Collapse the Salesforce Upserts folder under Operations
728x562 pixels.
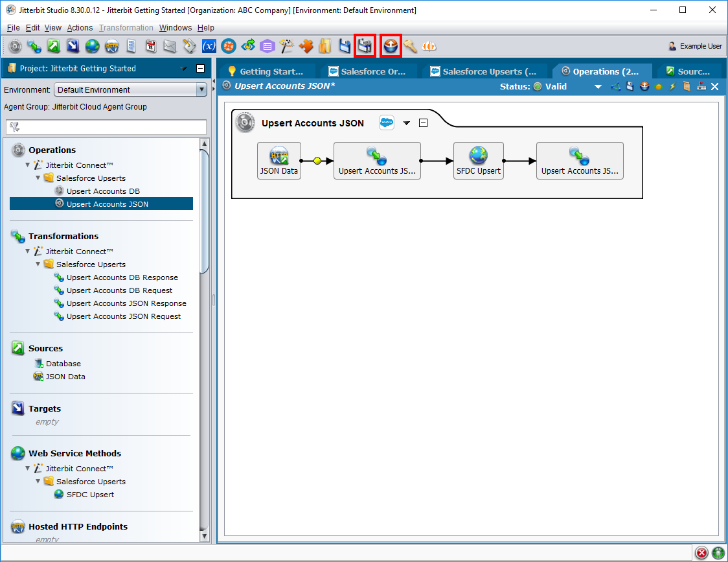pyautogui.click(x=38, y=178)
